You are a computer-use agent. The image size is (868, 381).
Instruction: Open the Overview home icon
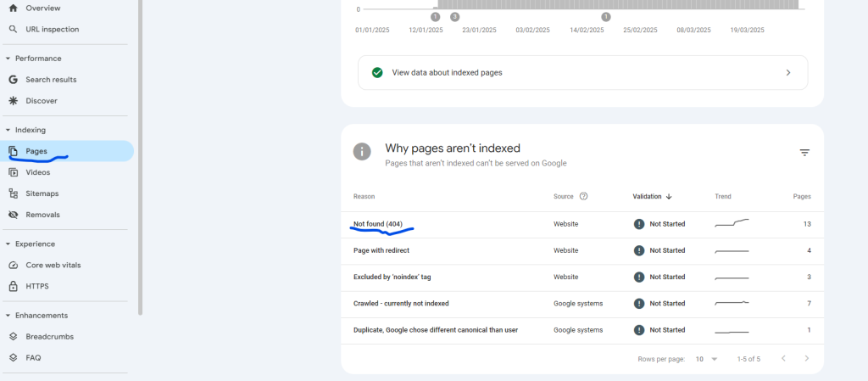click(x=14, y=8)
